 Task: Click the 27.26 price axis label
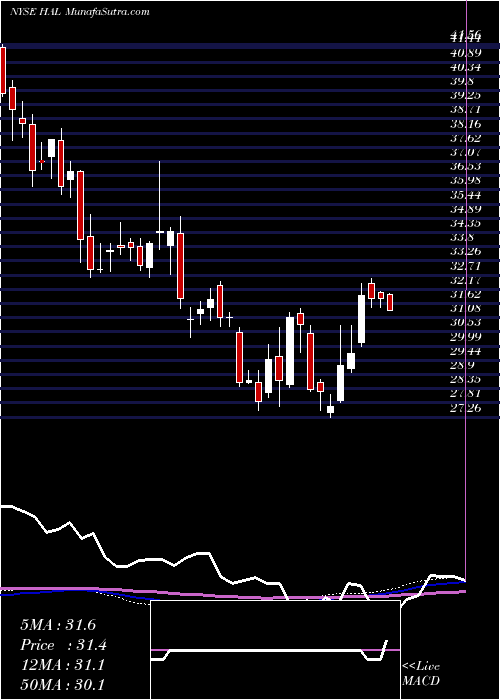(x=466, y=408)
